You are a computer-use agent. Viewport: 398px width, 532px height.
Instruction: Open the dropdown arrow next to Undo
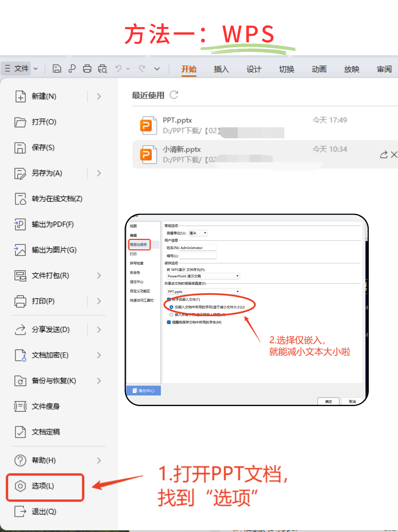click(128, 69)
